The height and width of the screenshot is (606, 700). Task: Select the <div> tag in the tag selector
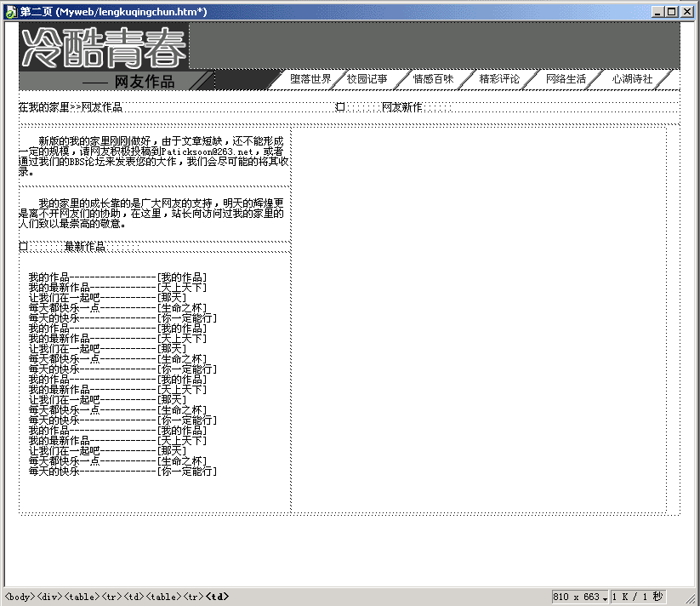(x=49, y=597)
